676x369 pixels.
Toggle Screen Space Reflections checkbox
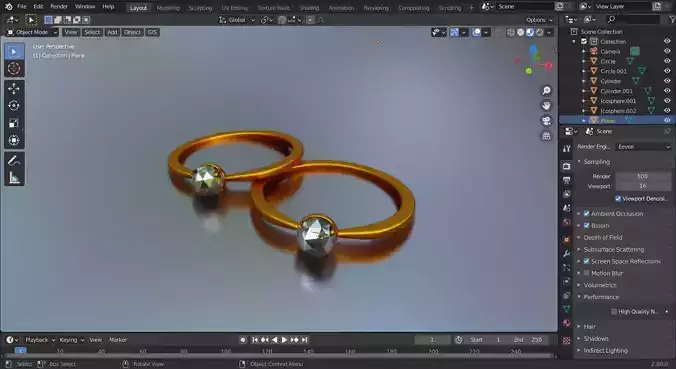587,261
